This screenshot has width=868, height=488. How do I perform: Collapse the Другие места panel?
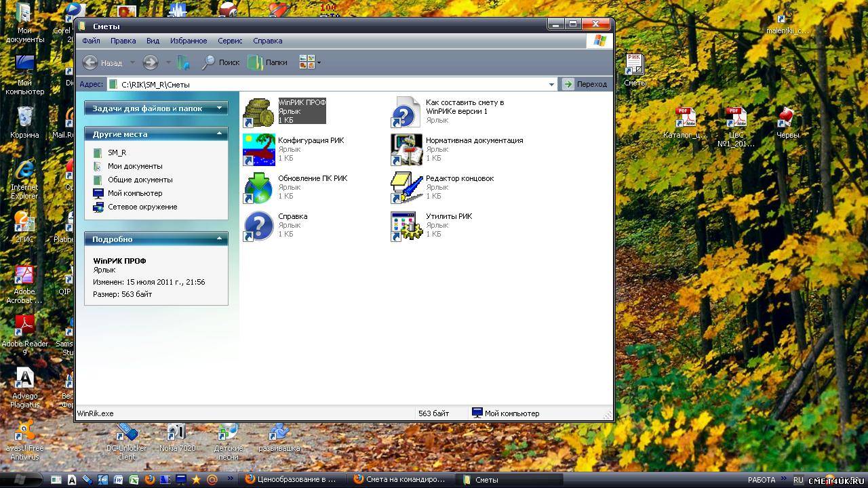pyautogui.click(x=219, y=134)
